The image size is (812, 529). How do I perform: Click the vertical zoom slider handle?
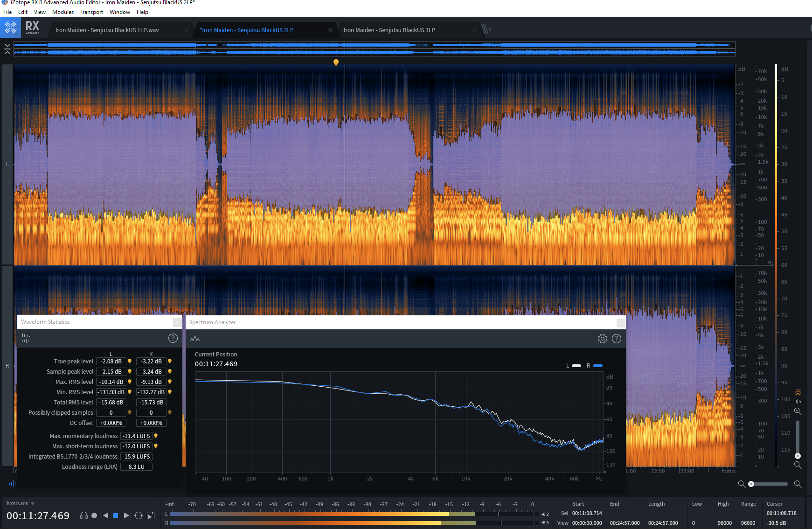click(x=798, y=456)
